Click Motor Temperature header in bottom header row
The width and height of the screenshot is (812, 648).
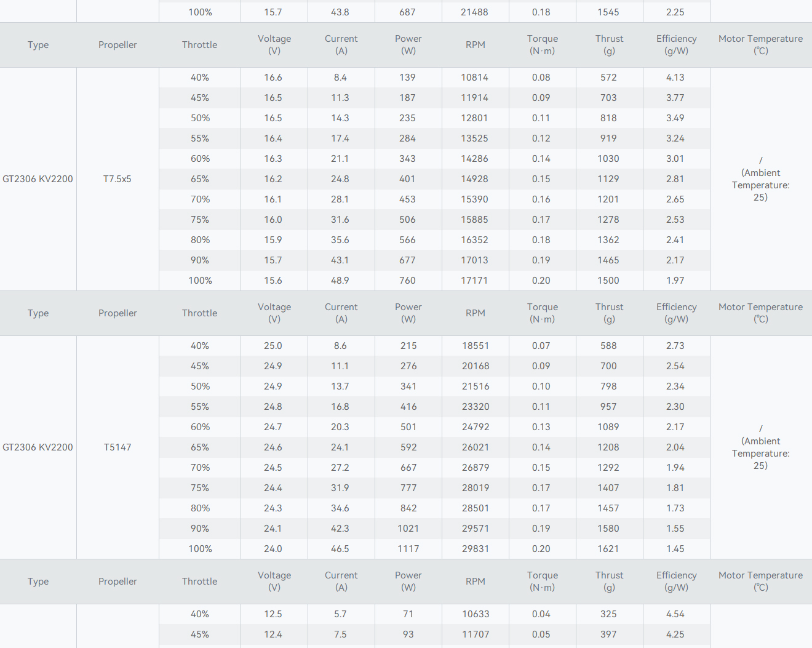(x=760, y=582)
